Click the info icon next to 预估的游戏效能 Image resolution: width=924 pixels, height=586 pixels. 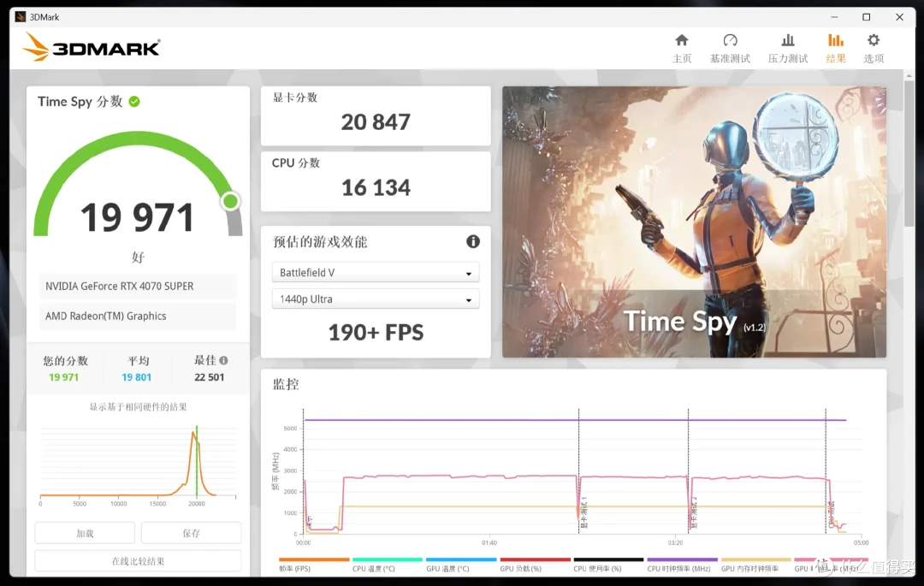472,241
